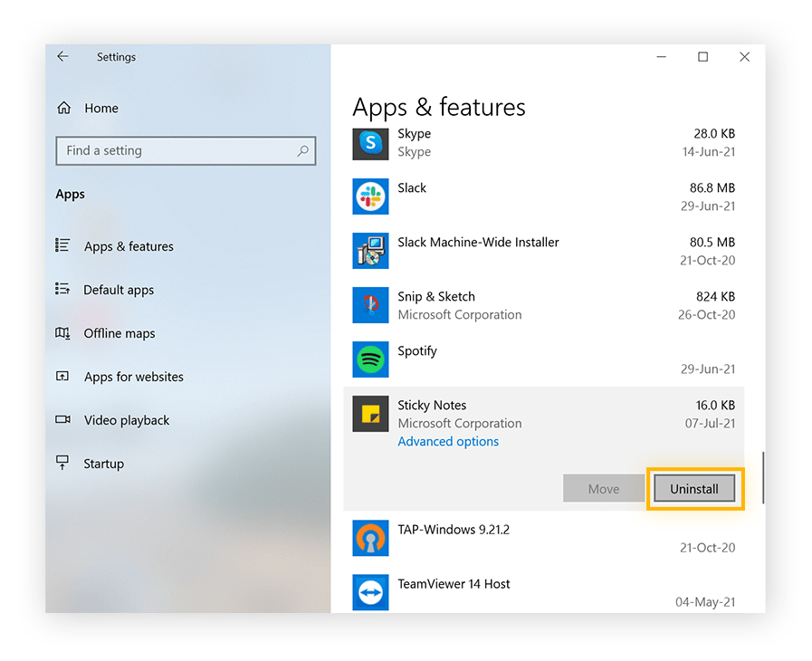Uninstall Sticky Notes

click(694, 488)
